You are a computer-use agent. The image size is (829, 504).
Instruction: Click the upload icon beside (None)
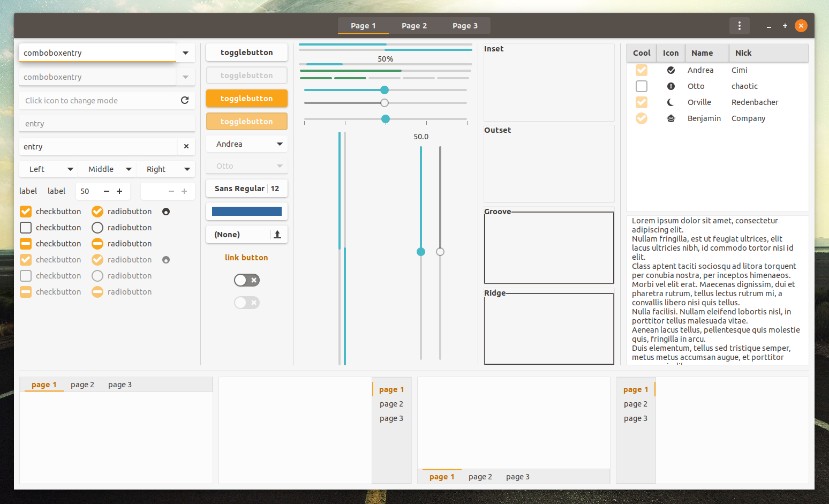[277, 234]
